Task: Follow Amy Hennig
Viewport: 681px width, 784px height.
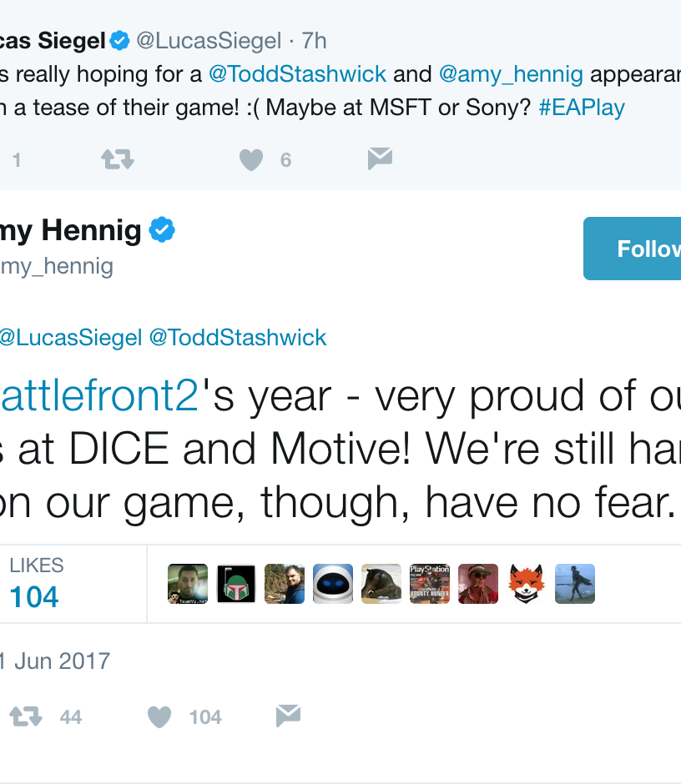Action: pyautogui.click(x=632, y=249)
